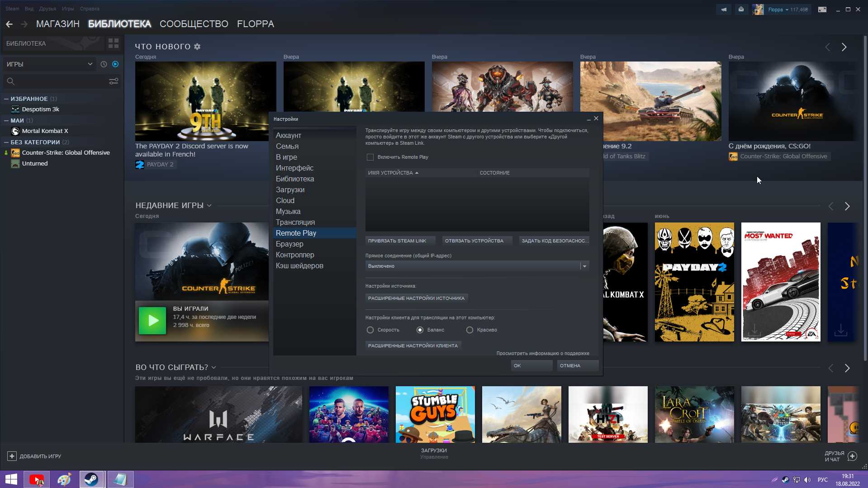Click 'Расширенные настройки клиента' button
This screenshot has width=868, height=488.
[413, 346]
